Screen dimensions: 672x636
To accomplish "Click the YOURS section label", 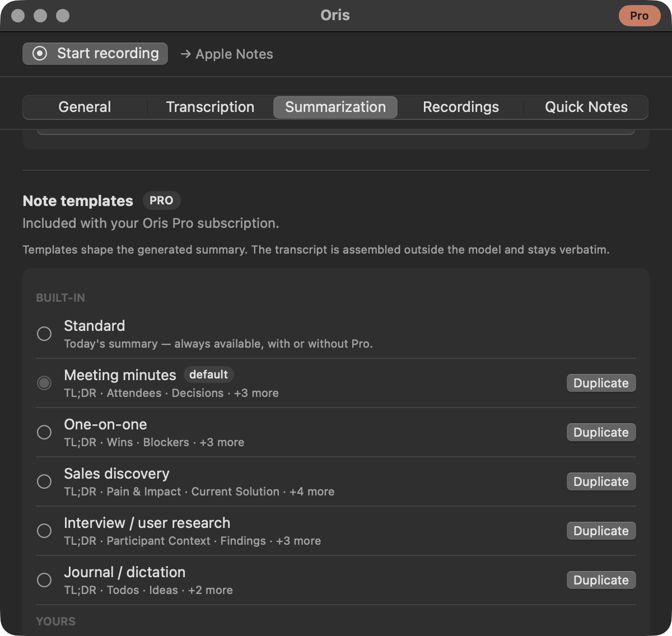I will click(x=55, y=621).
